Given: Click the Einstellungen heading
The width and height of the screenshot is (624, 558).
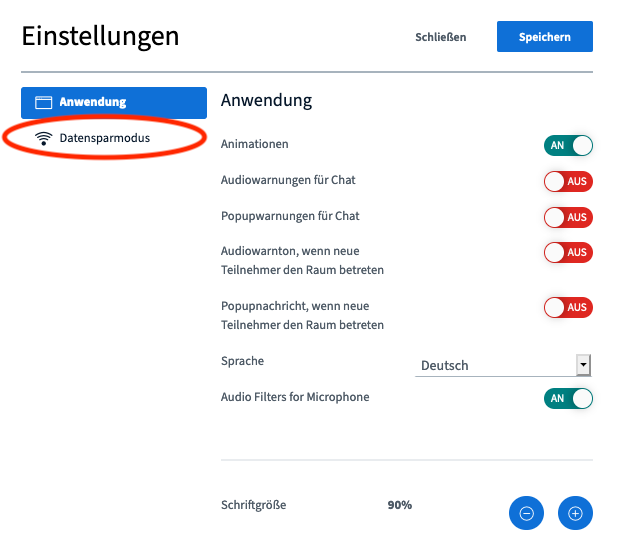Looking at the screenshot, I should pos(100,37).
